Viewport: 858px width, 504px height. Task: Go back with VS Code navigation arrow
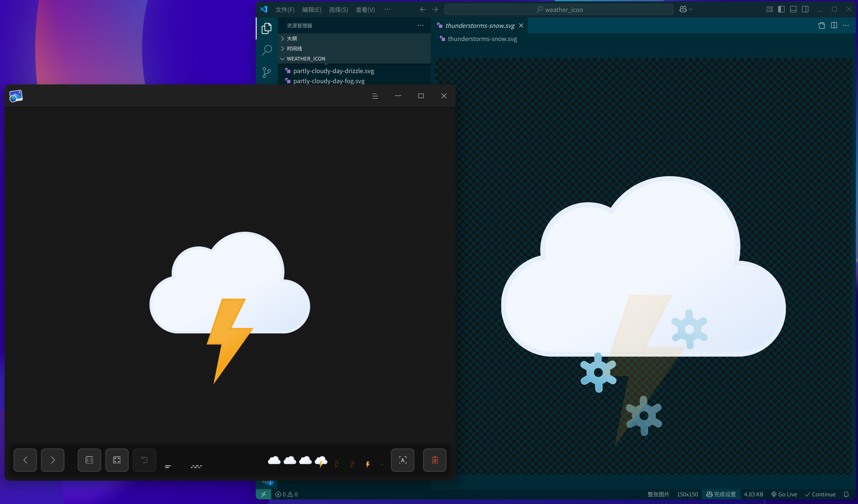tap(422, 9)
